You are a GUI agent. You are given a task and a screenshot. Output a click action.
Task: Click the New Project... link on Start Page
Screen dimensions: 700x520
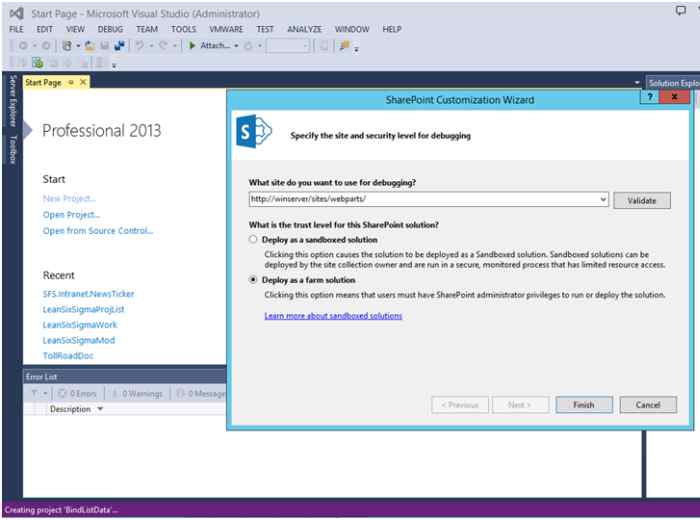coord(69,198)
